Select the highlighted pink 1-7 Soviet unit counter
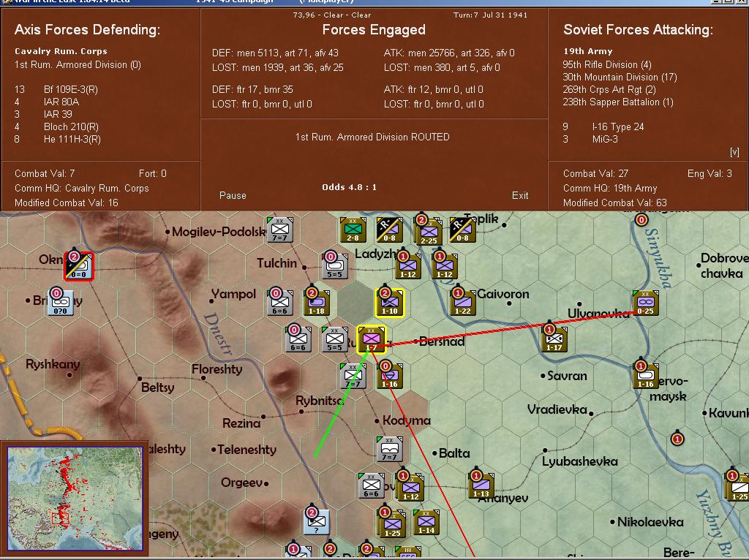749x560 pixels. click(371, 339)
